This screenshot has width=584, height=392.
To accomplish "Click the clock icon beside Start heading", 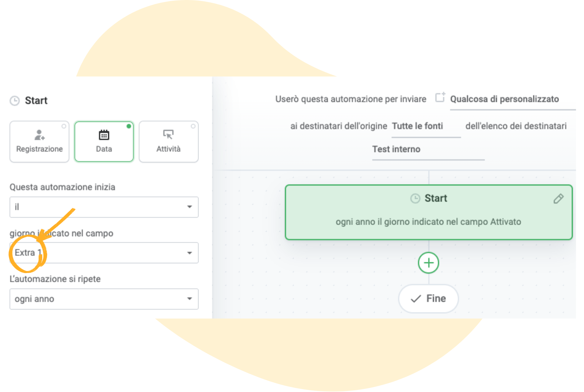I will coord(15,101).
